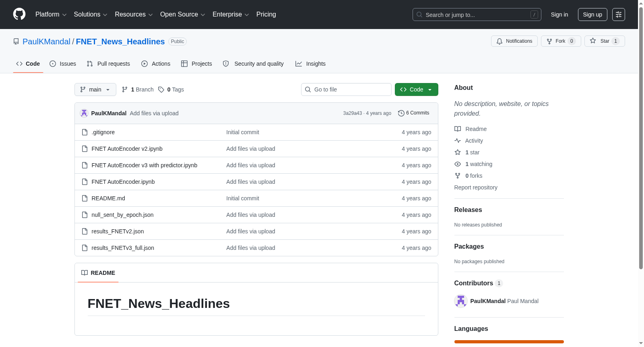This screenshot has height=347, width=644.
Task: Click the file icon for README.md
Action: [x=85, y=198]
